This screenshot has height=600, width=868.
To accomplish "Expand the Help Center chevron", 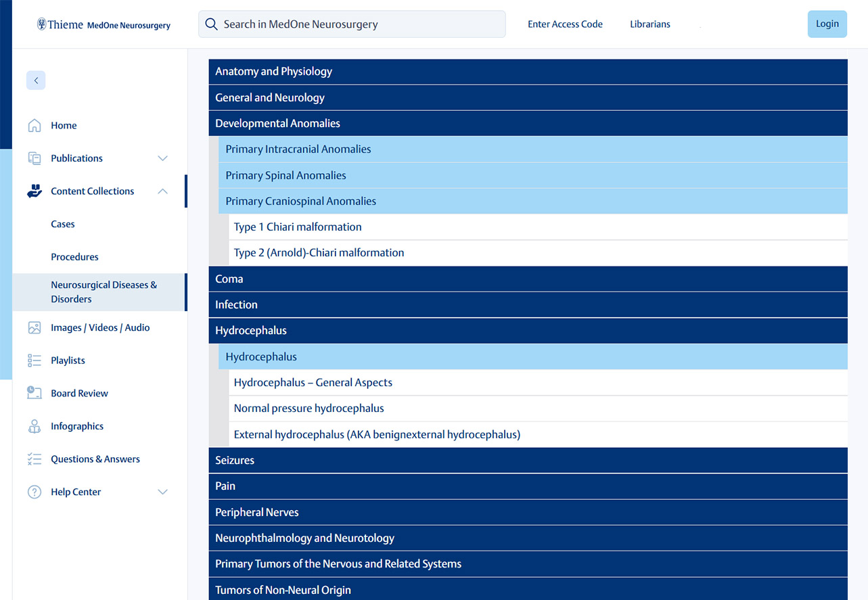I will point(162,492).
